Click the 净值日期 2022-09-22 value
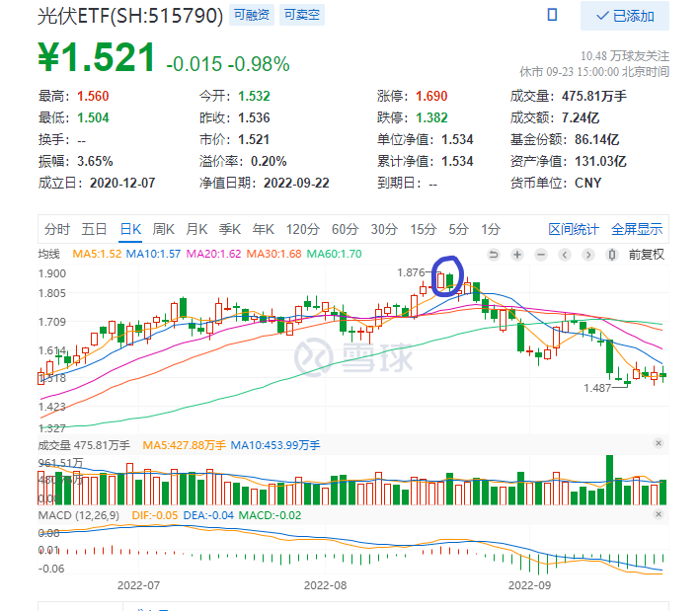The image size is (700, 611). point(296,183)
